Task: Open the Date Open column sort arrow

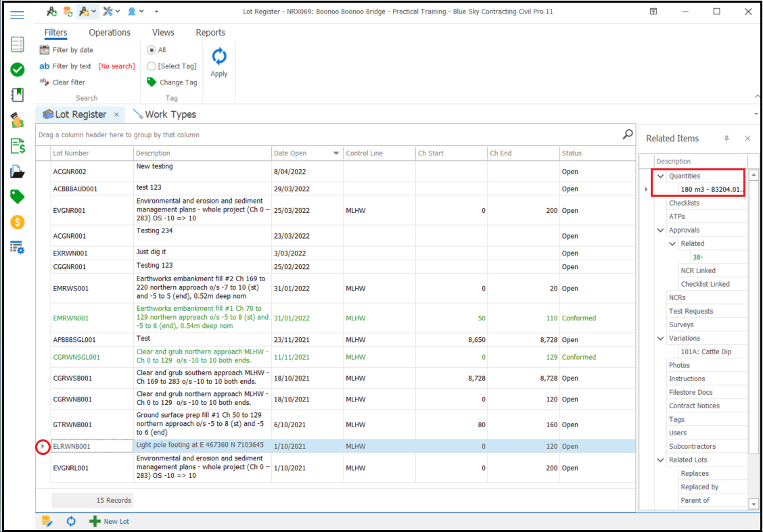Action: pyautogui.click(x=336, y=153)
